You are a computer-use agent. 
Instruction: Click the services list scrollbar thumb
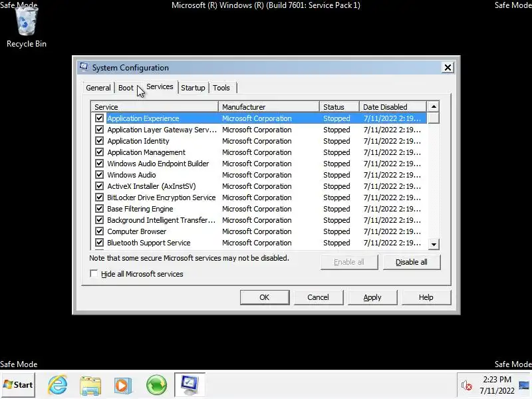(x=434, y=118)
